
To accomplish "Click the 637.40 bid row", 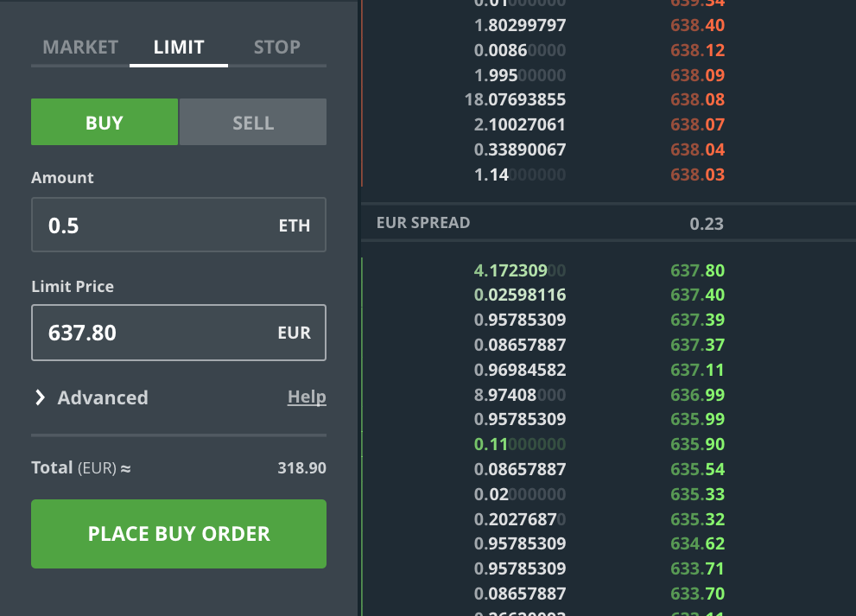I will pyautogui.click(x=605, y=295).
